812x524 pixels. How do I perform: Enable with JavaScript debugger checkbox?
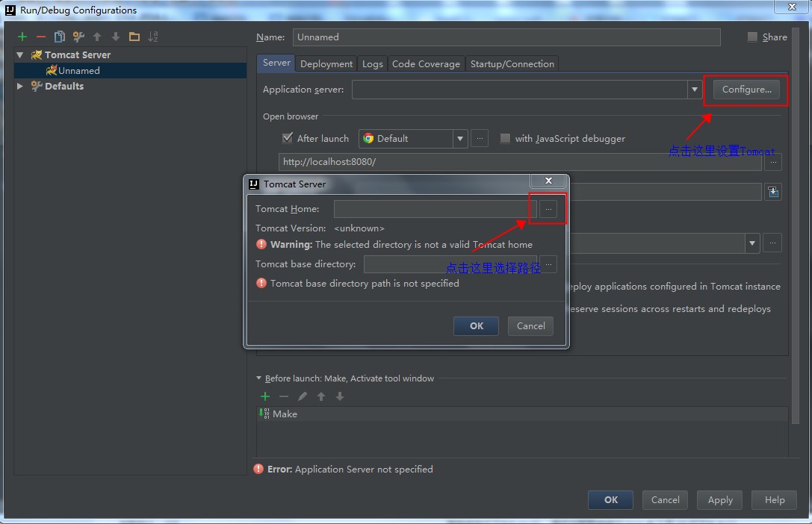click(505, 138)
